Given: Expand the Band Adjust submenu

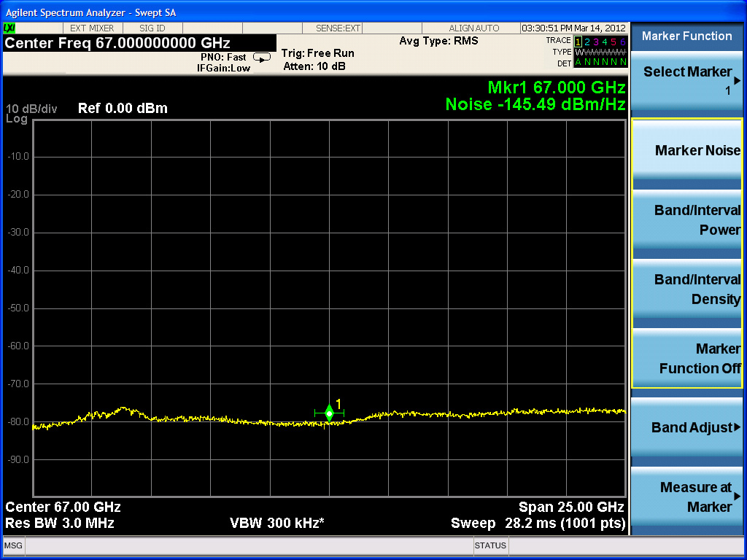Looking at the screenshot, I should 686,428.
